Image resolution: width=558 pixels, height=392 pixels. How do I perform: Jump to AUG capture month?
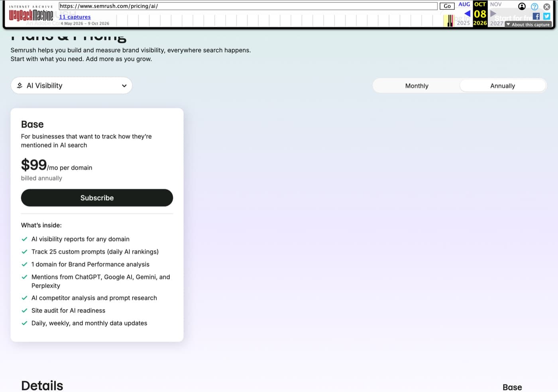(464, 4)
